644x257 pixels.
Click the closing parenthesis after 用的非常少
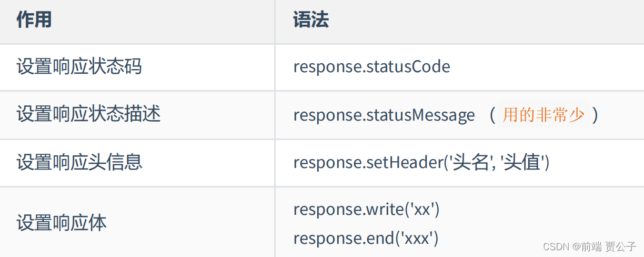(x=595, y=115)
